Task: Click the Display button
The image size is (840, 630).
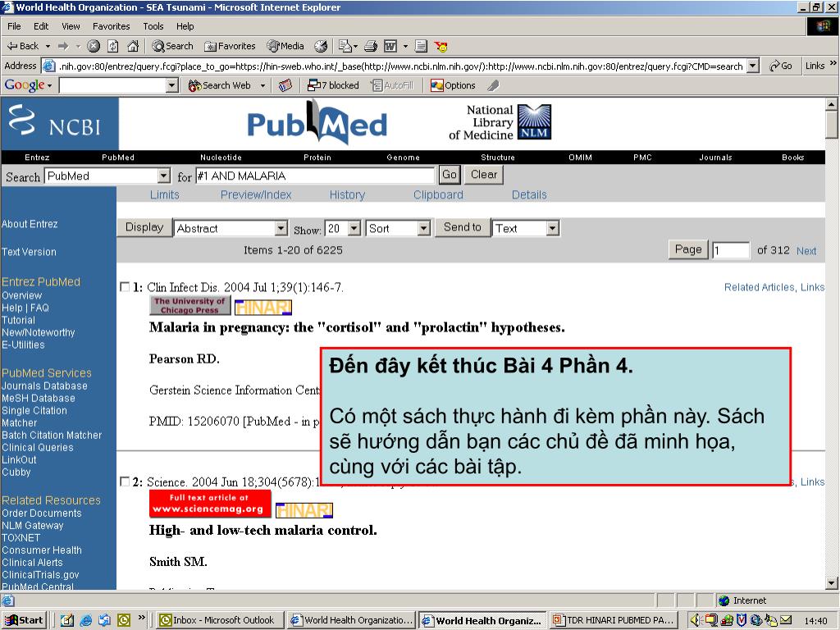Action: point(144,227)
